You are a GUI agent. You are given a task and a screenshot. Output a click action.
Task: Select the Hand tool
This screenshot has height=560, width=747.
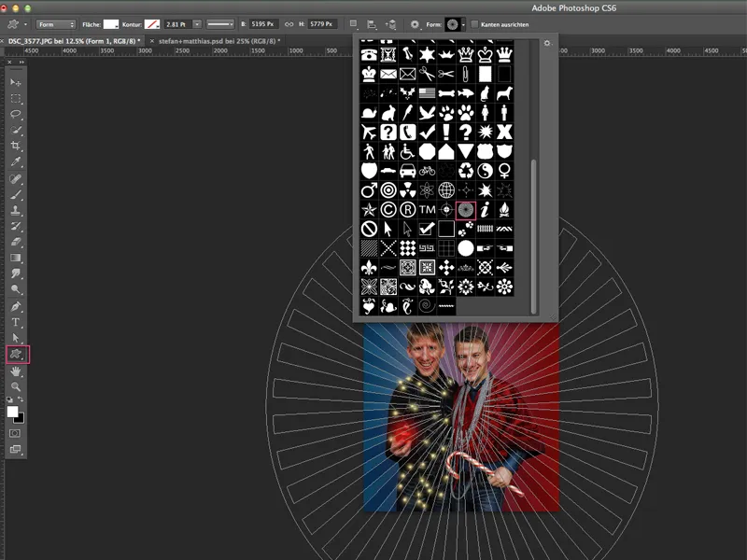[16, 371]
